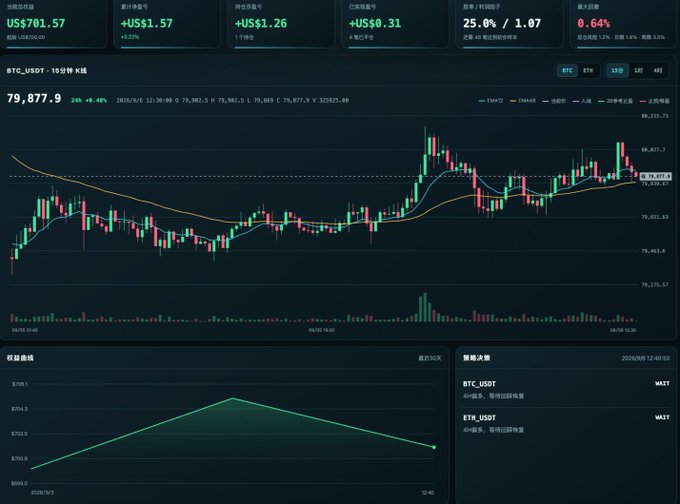Click the range label at equity panel's top right
The height and width of the screenshot is (504, 680).
tap(430, 358)
